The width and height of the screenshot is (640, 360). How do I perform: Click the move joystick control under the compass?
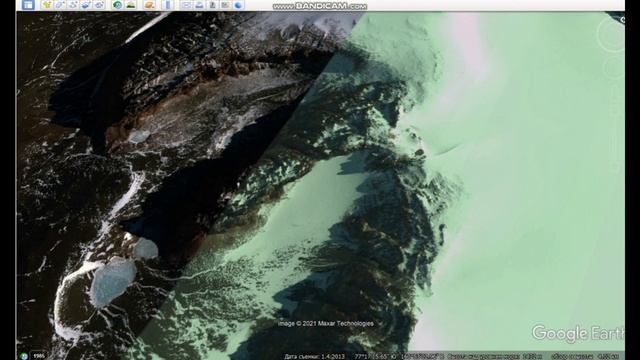click(613, 68)
